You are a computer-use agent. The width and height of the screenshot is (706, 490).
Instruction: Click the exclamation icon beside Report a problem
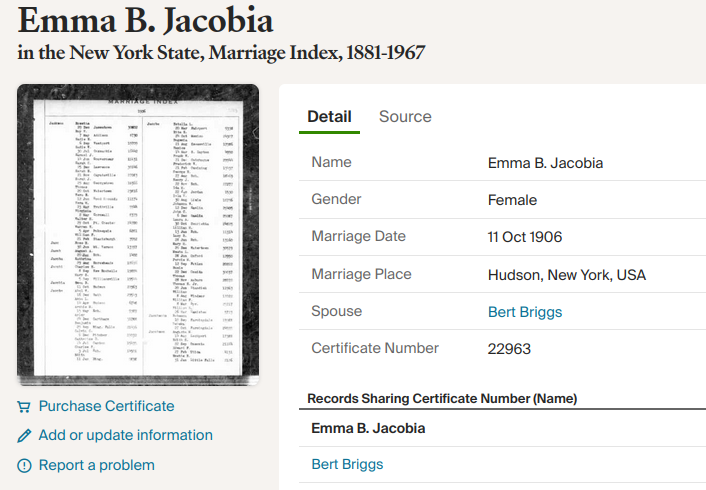click(24, 465)
